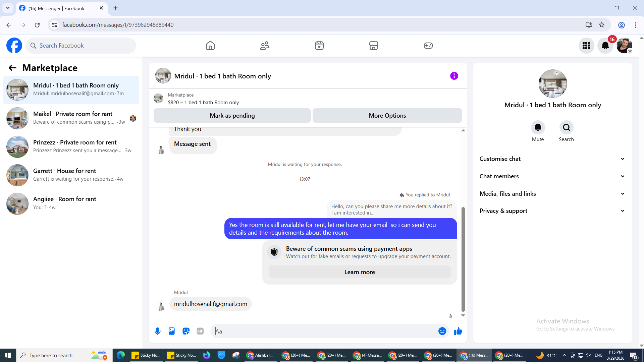
Task: Open the first Sticky Notes taskbar item
Action: (146, 355)
